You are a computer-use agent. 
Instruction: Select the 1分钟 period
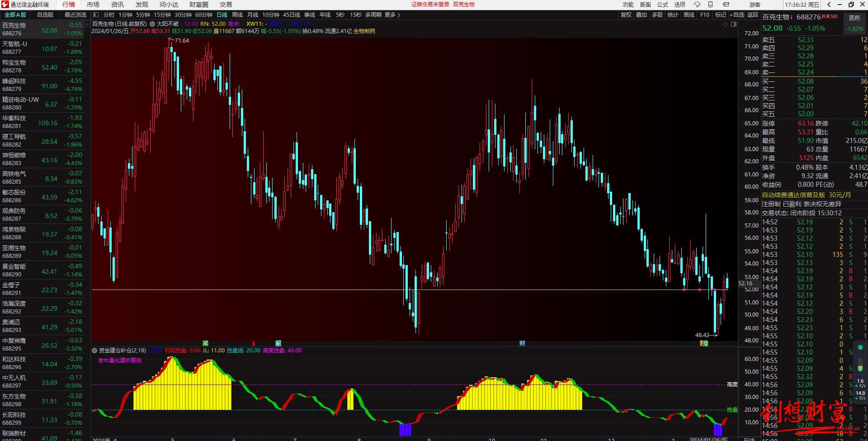click(126, 15)
